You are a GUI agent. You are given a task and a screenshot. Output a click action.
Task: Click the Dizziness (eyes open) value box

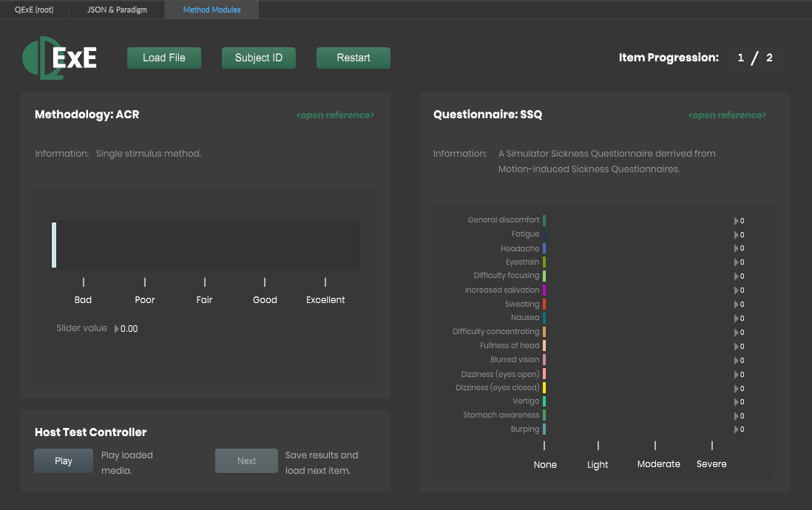click(740, 374)
